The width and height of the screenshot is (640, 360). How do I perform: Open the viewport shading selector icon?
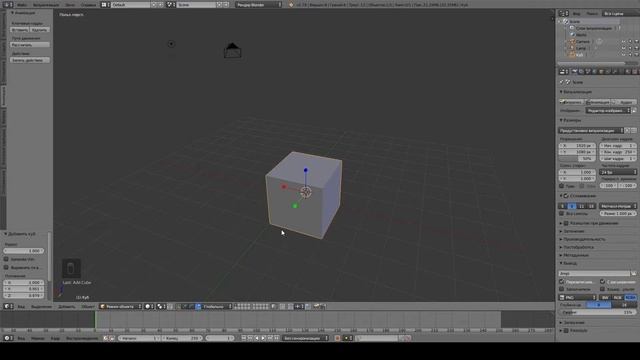pyautogui.click(x=149, y=306)
